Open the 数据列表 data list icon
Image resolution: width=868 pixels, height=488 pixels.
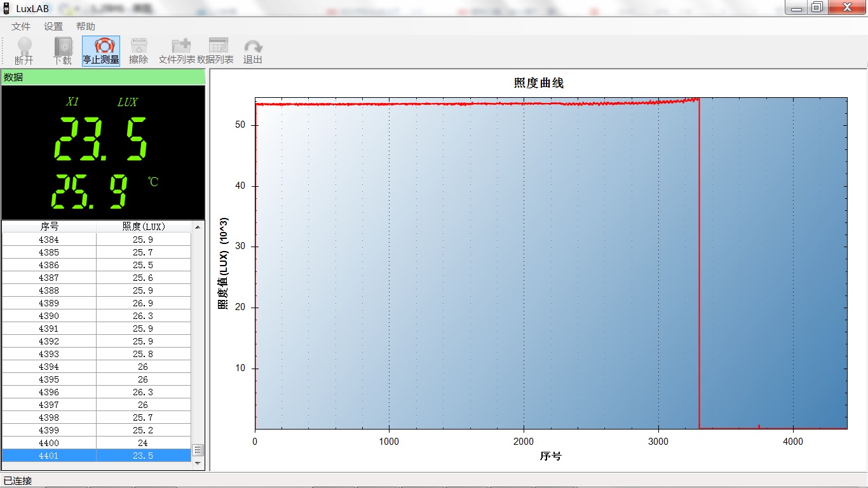(215, 51)
